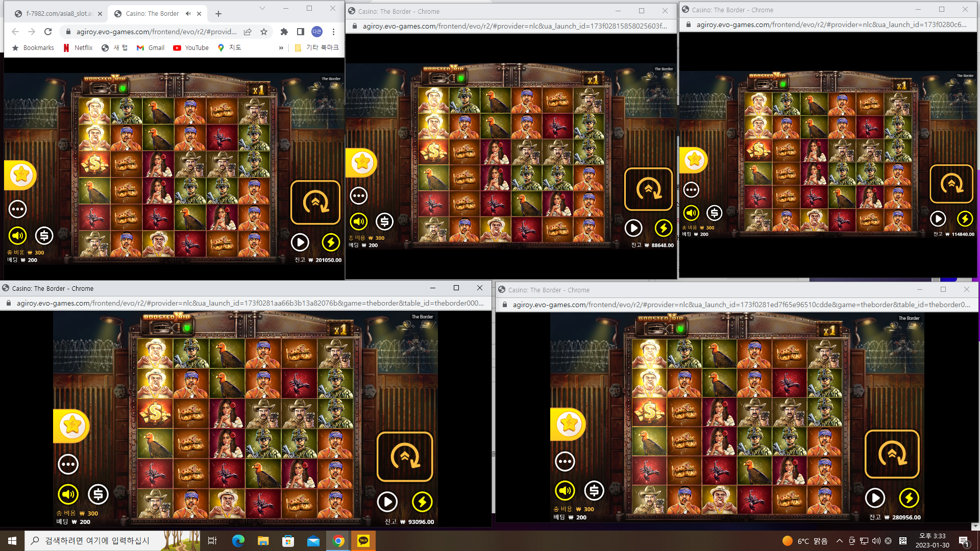
Task: Expand the Chrome tab search dropdown
Action: tap(262, 9)
